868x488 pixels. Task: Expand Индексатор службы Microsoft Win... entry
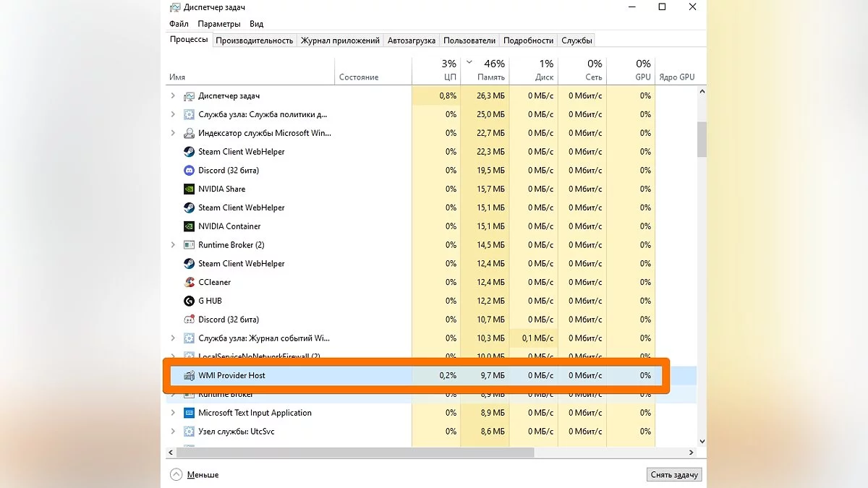[173, 133]
